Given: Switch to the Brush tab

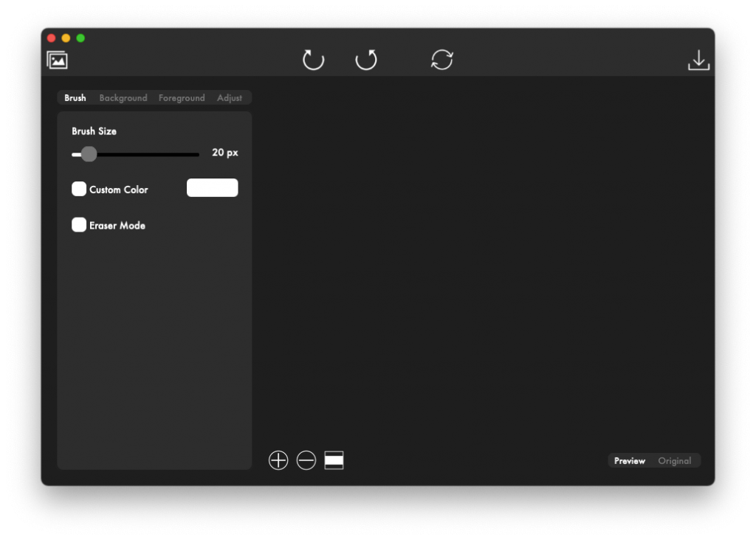Looking at the screenshot, I should (75, 98).
